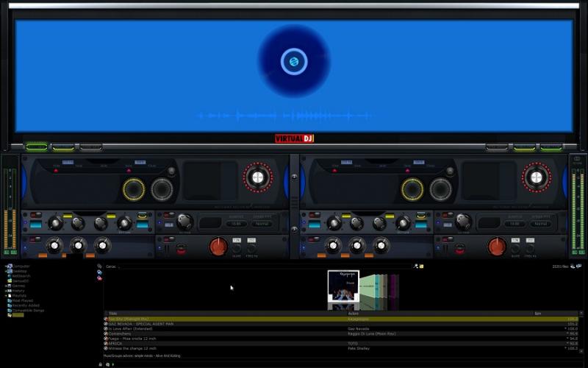Click the search options person icon
The image size is (588, 368).
click(415, 266)
